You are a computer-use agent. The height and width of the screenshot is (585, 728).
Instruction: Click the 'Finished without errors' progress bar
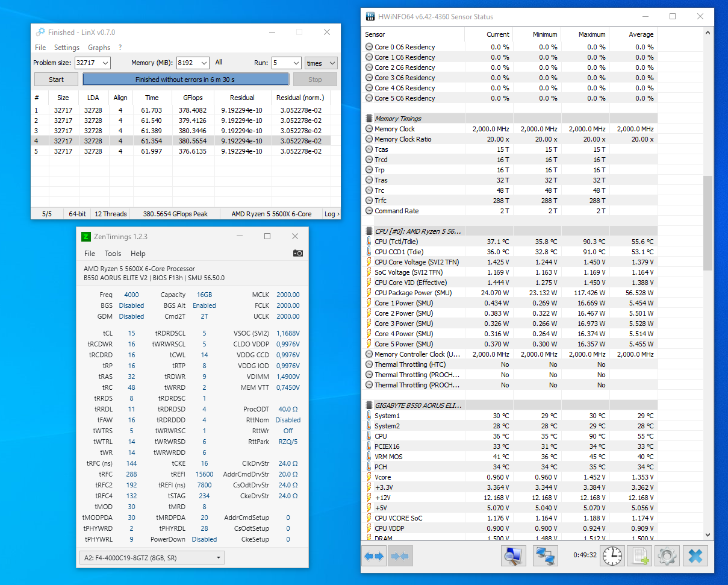[x=185, y=80]
